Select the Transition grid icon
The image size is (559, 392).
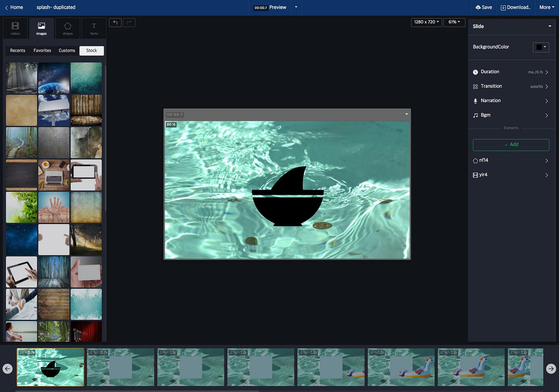[x=475, y=86]
